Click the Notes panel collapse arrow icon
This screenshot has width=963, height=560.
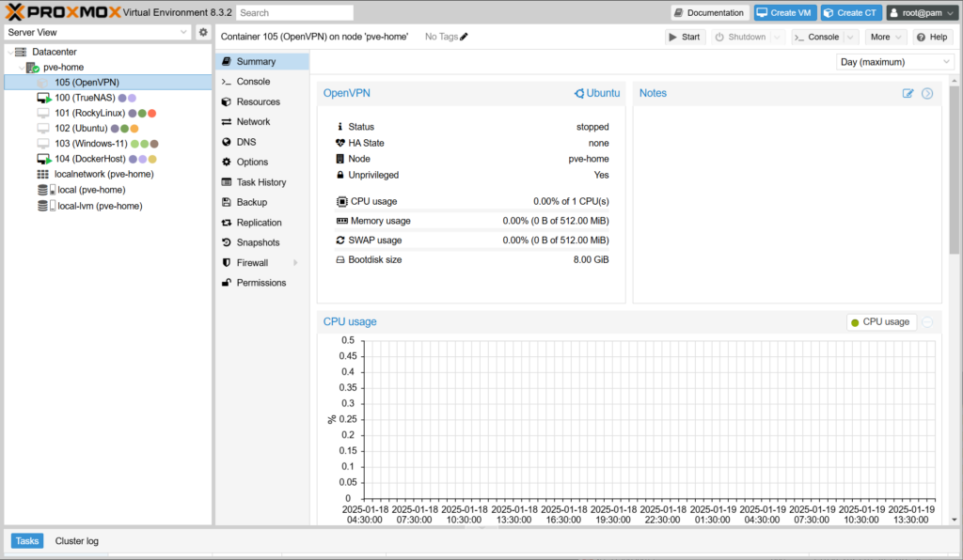point(927,93)
